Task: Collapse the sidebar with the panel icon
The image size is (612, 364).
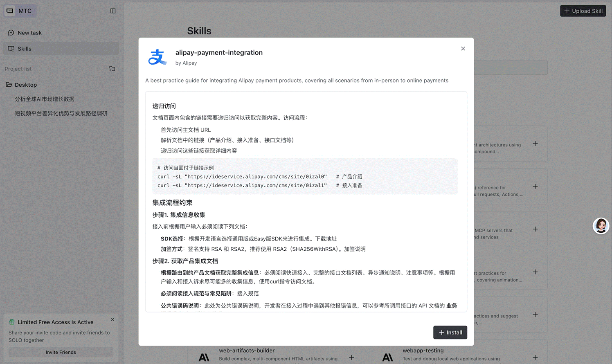Action: click(x=113, y=11)
